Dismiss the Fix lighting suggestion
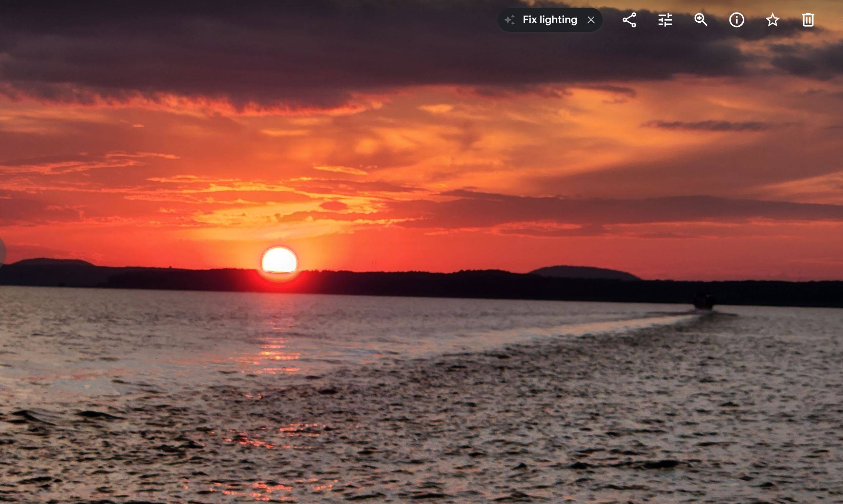The width and height of the screenshot is (843, 504). click(591, 20)
